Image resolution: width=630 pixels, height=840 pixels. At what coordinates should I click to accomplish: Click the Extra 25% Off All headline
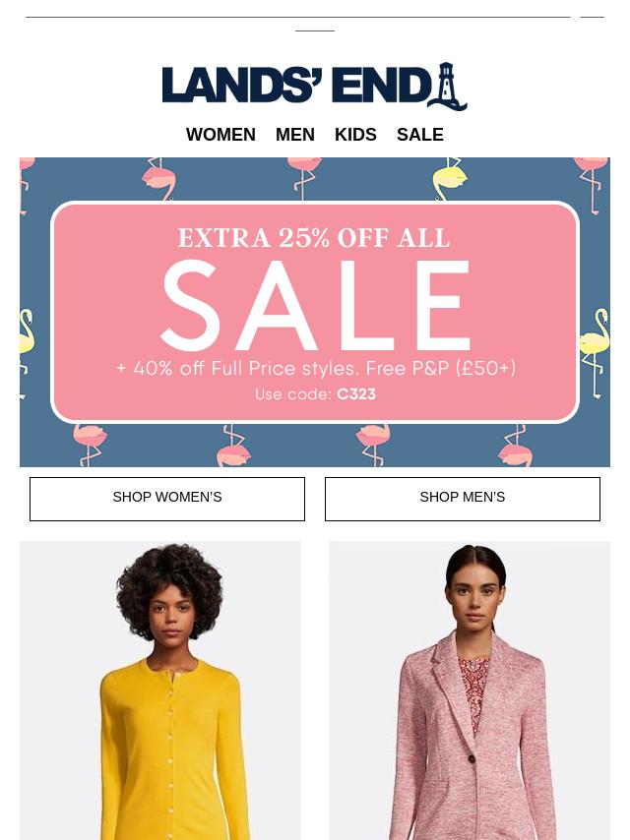(x=314, y=238)
